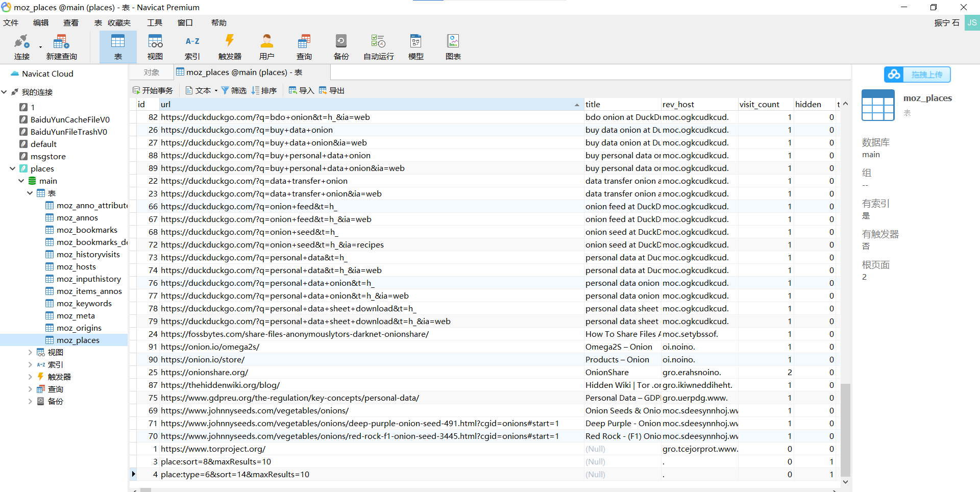
Task: Select the https://onionshare.org/ url cell
Action: [x=372, y=372]
